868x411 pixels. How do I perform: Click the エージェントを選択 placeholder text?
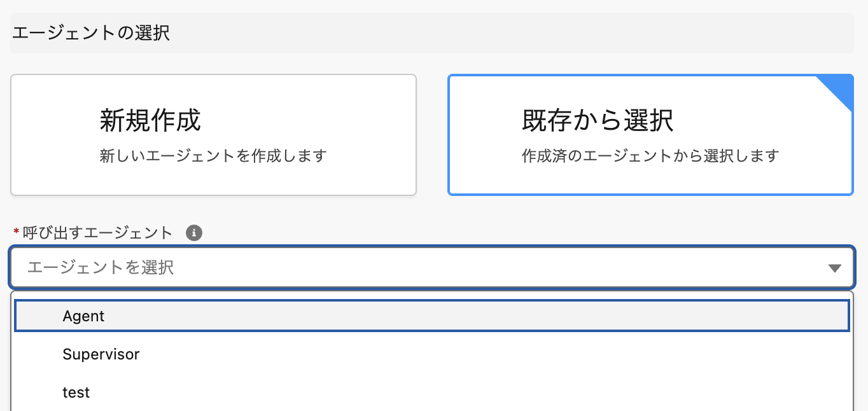[101, 267]
